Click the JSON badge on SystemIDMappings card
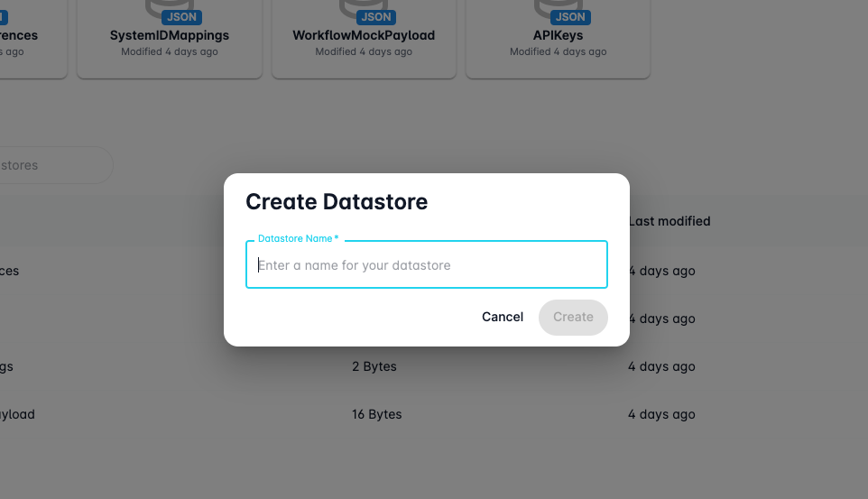The image size is (868, 499). [x=181, y=17]
